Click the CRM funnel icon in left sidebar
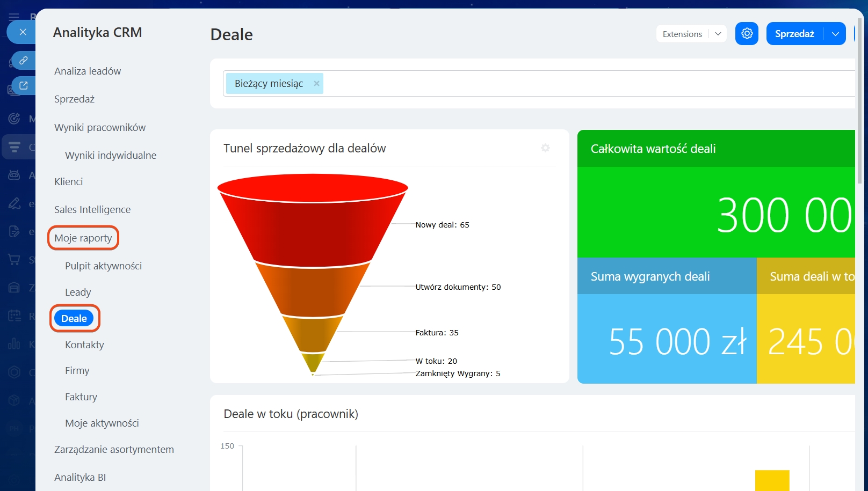The height and width of the screenshot is (491, 868). point(15,147)
